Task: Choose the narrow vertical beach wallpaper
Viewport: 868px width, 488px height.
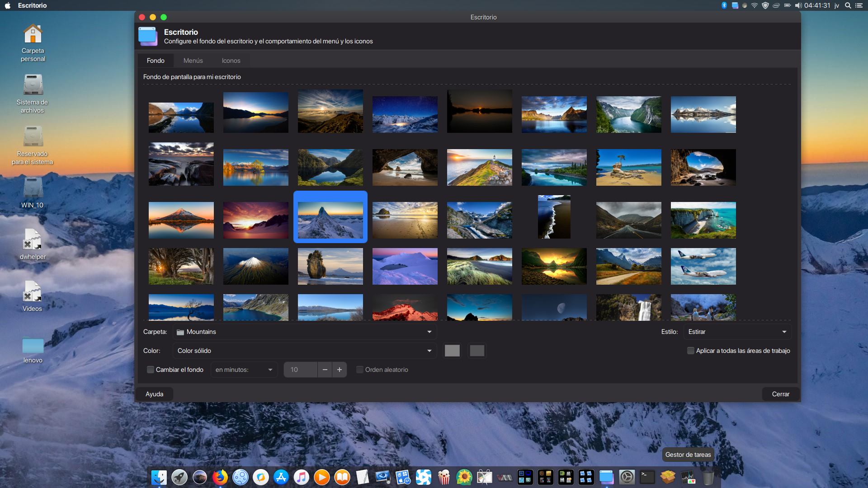Action: tap(554, 217)
